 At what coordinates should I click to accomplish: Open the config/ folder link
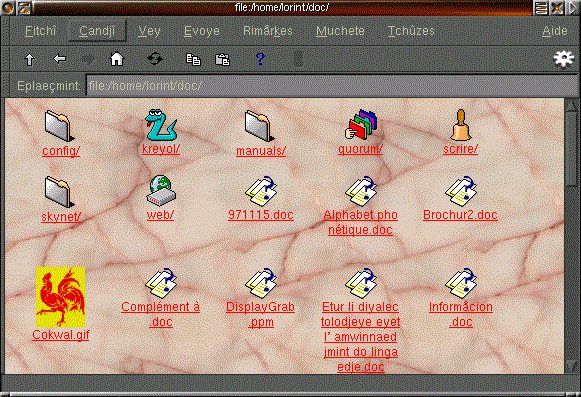61,151
